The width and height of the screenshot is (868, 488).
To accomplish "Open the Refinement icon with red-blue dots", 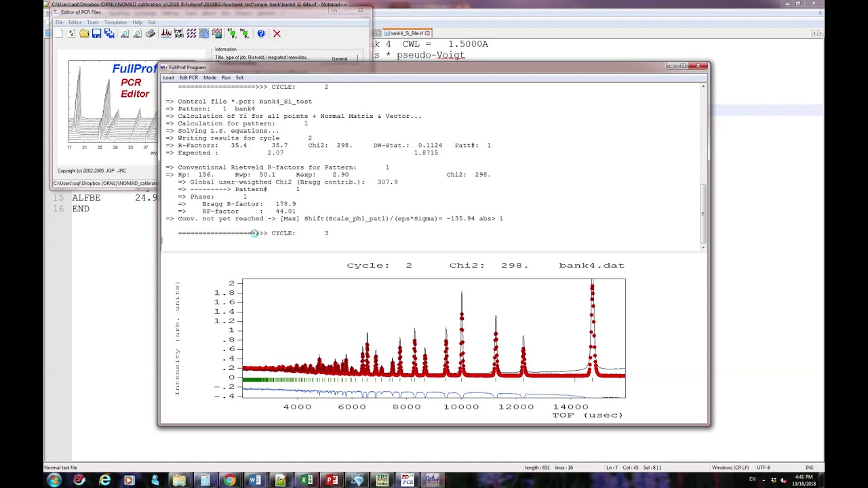I will click(191, 33).
